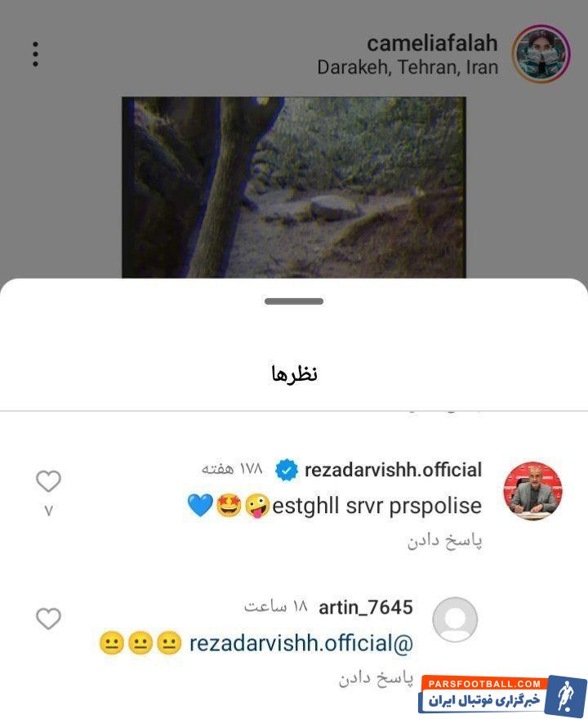Image resolution: width=588 pixels, height=719 pixels.
Task: Open rezadarvishh.official's profile avatar
Action: pyautogui.click(x=532, y=491)
